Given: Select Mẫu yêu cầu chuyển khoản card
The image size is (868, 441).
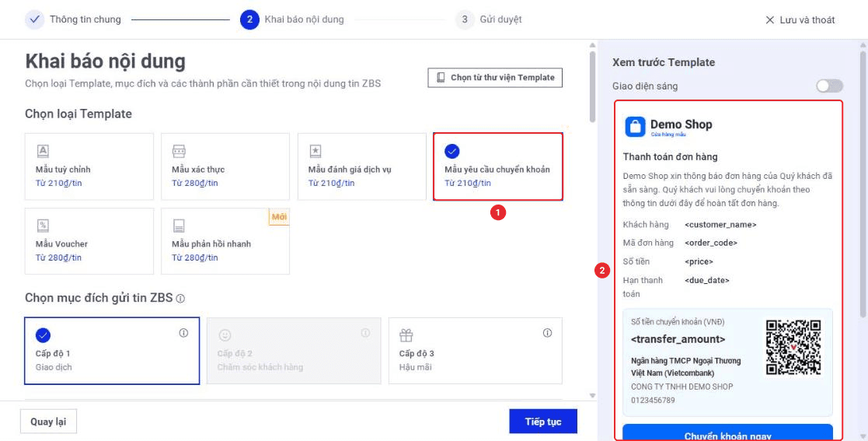Looking at the screenshot, I should click(498, 166).
